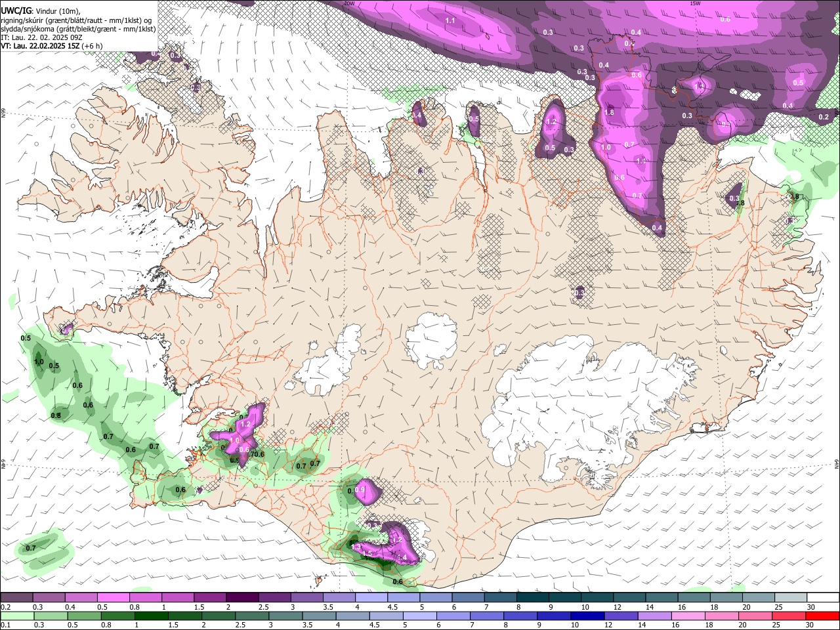Pick the upper snow scale swatch for 5
The image size is (840, 630).
click(434, 597)
